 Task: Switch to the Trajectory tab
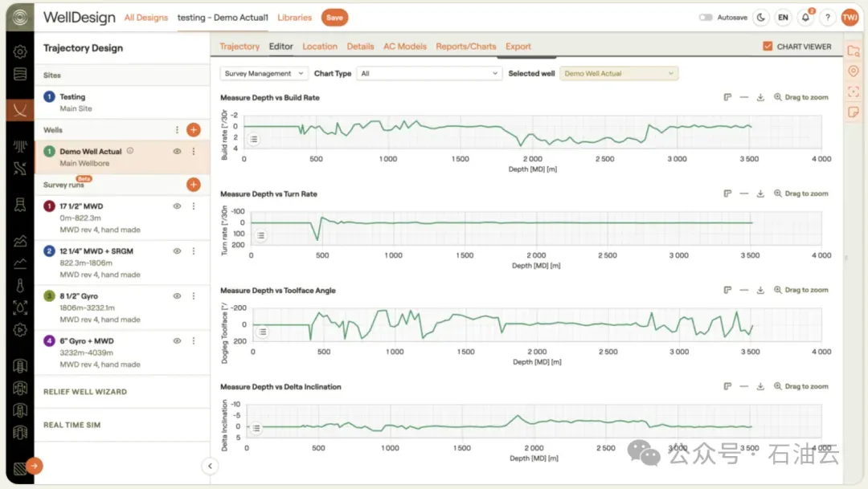[x=240, y=47]
